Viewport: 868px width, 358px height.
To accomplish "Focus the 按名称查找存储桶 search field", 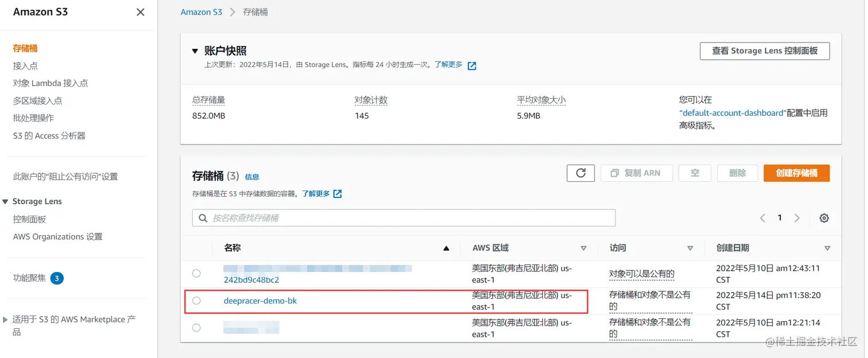I will (404, 218).
